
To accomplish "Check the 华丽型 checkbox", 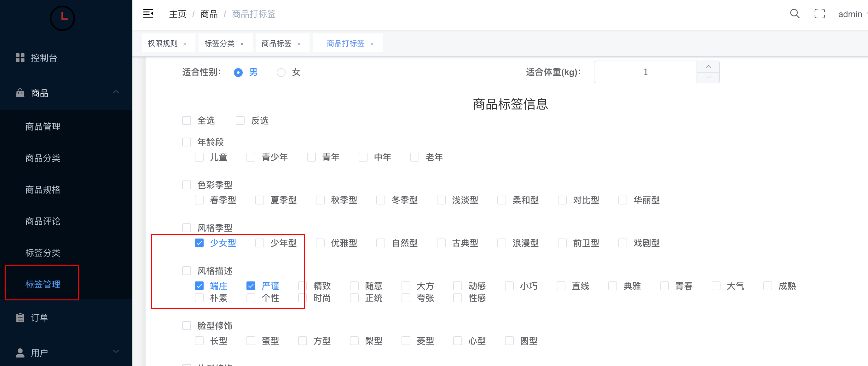I will point(623,200).
